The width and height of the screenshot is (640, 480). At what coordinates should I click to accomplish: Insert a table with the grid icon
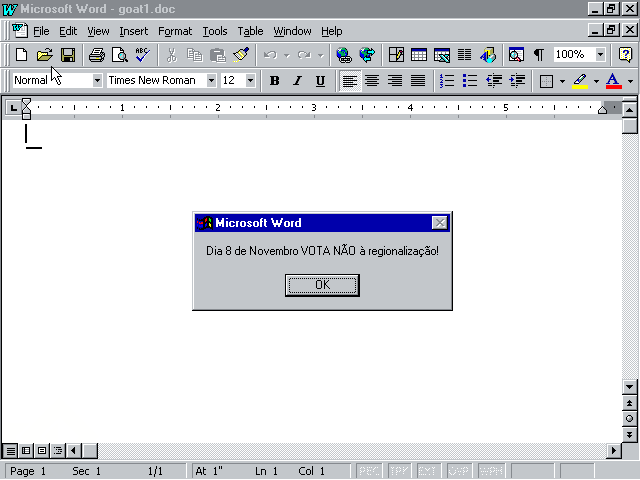(x=419, y=55)
